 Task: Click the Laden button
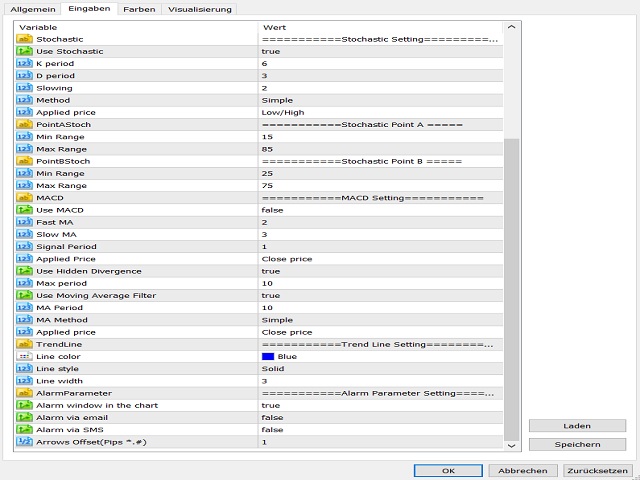click(577, 426)
